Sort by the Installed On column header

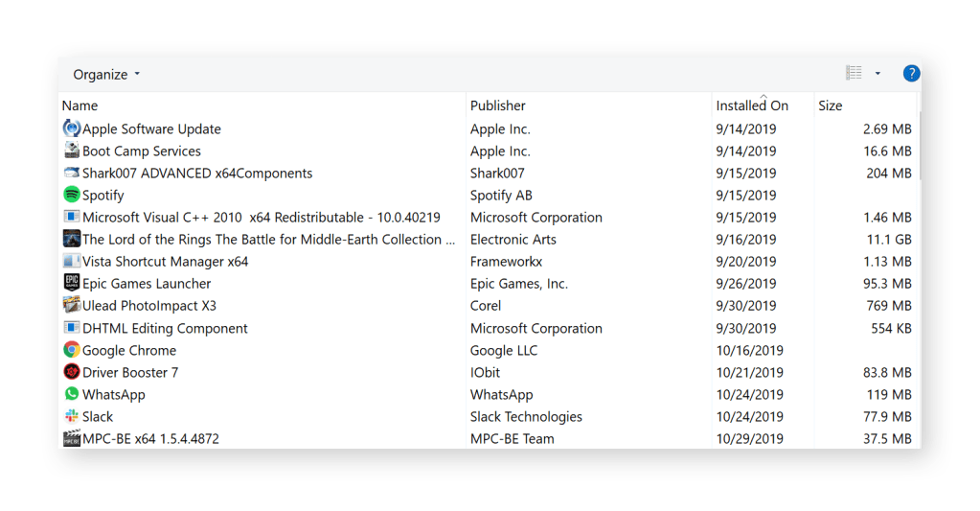click(752, 105)
